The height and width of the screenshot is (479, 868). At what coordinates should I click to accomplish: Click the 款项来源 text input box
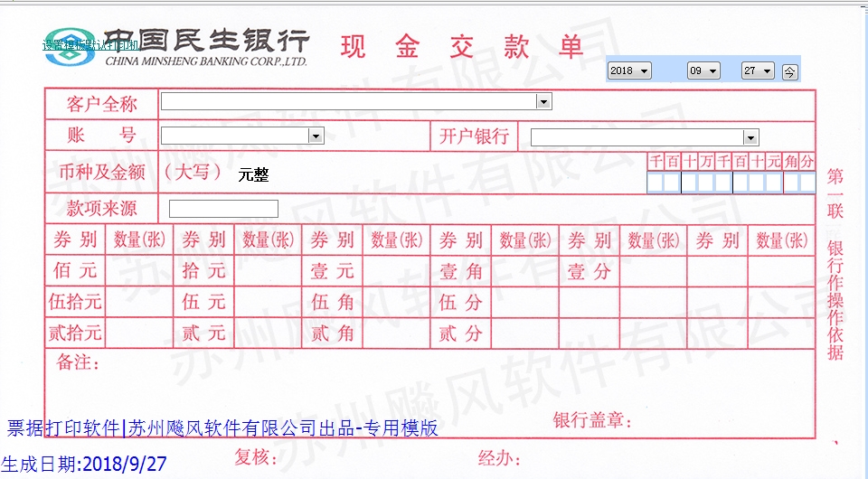[223, 209]
